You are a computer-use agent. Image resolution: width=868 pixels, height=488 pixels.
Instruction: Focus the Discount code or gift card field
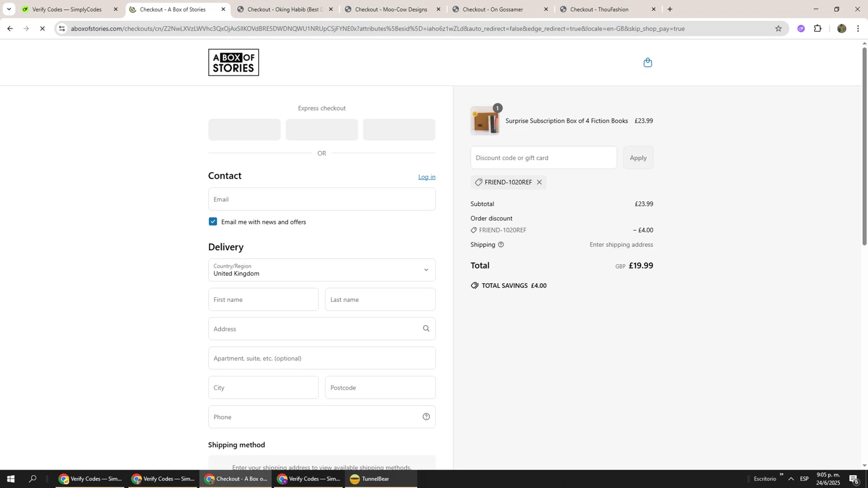coord(543,158)
